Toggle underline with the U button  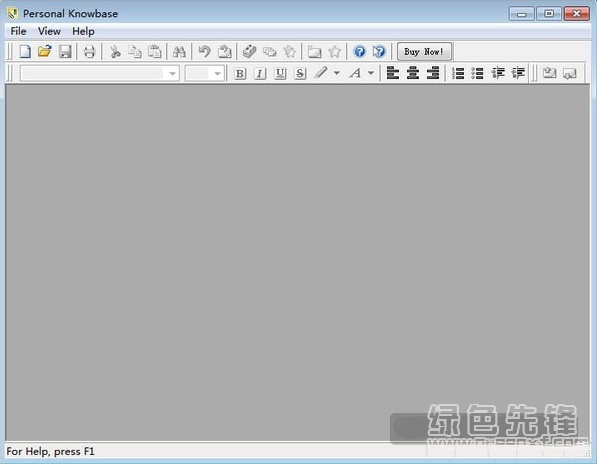click(280, 73)
